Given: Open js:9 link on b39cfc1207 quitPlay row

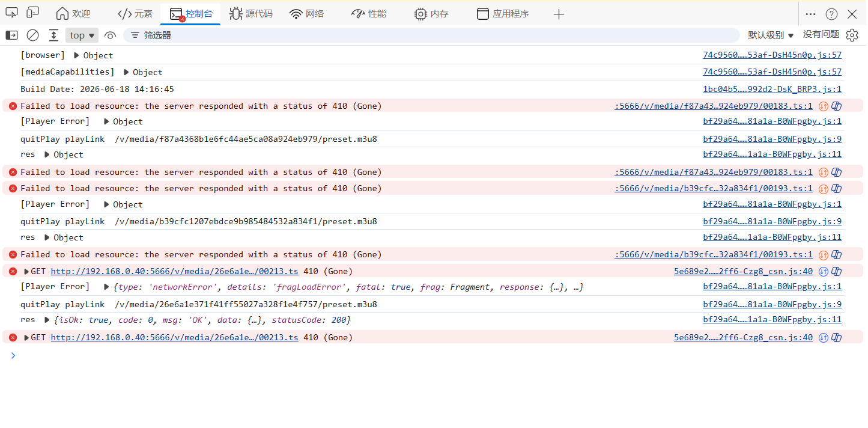Looking at the screenshot, I should [x=772, y=221].
